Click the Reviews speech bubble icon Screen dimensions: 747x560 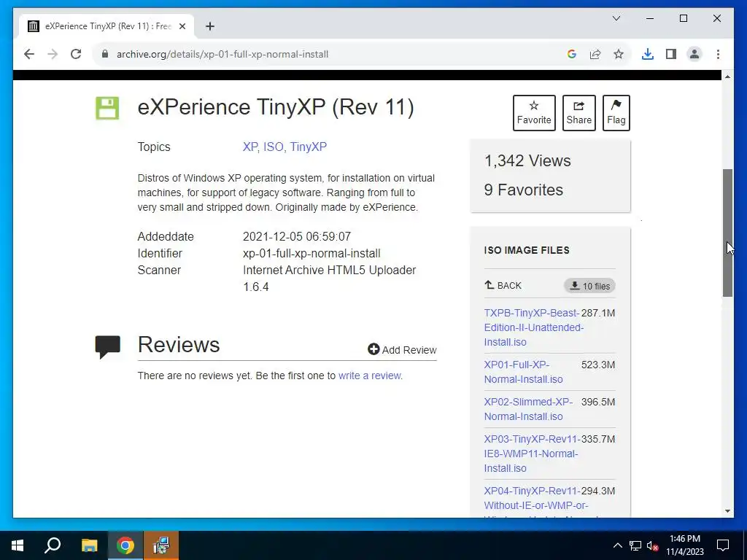(x=108, y=347)
